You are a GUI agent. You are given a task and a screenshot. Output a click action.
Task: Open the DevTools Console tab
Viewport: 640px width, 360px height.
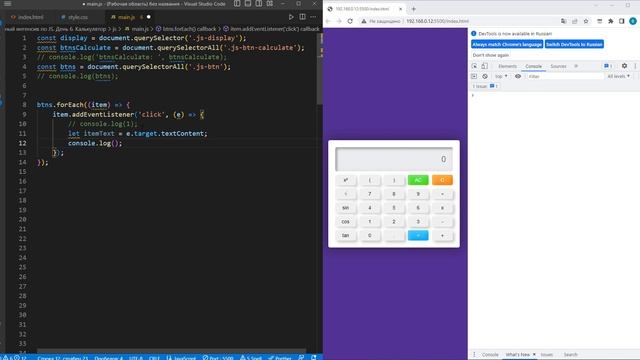pos(533,66)
